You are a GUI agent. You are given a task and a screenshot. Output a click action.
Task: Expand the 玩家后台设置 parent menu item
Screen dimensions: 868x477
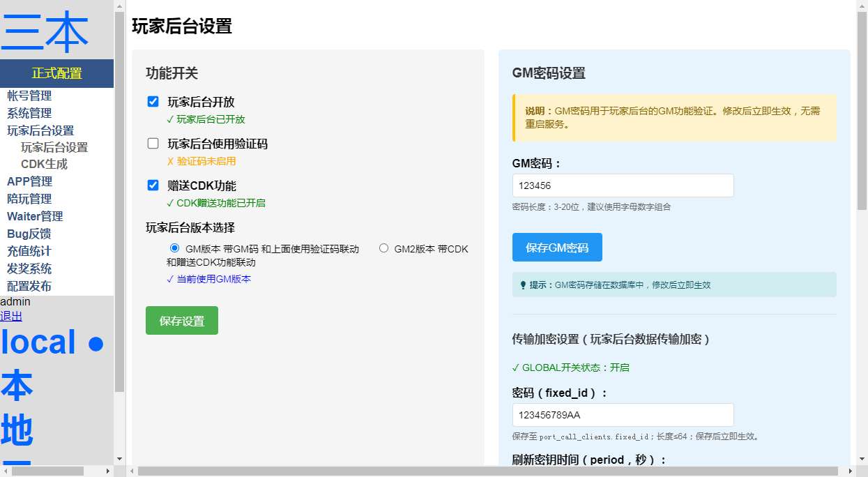click(40, 130)
